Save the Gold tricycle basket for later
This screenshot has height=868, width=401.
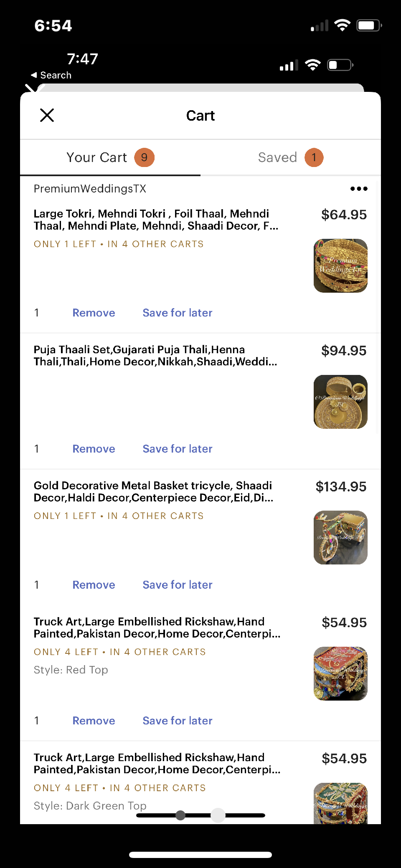tap(178, 585)
